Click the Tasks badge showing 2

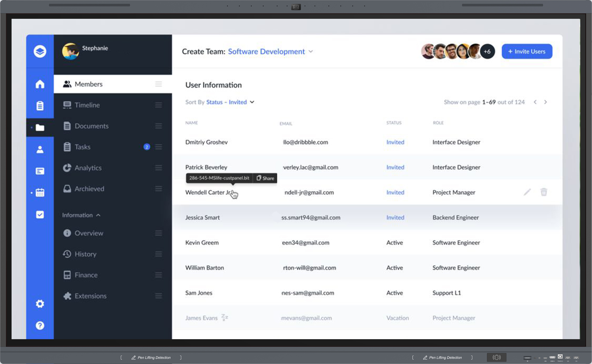(147, 147)
